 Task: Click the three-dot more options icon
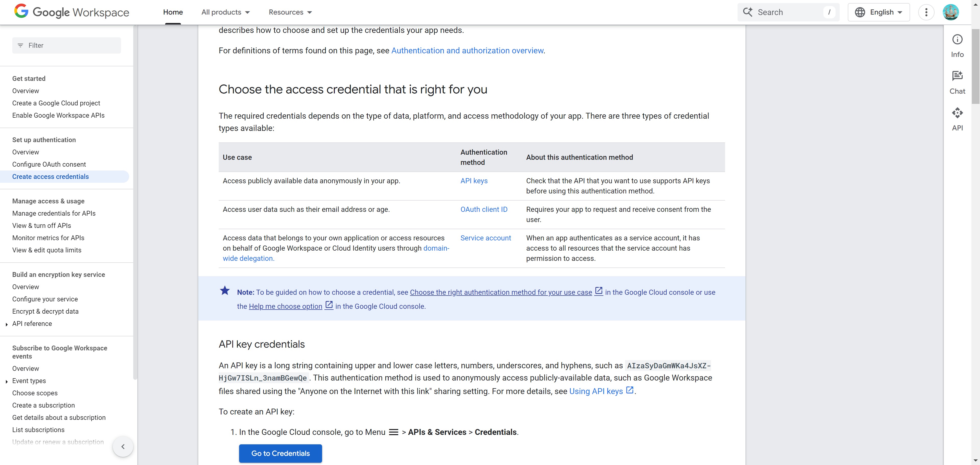926,12
